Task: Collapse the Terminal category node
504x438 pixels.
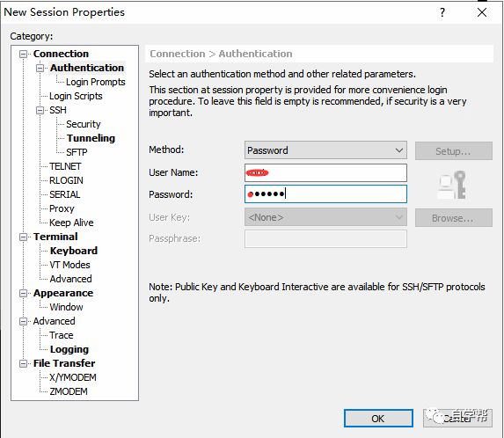Action: tap(23, 237)
